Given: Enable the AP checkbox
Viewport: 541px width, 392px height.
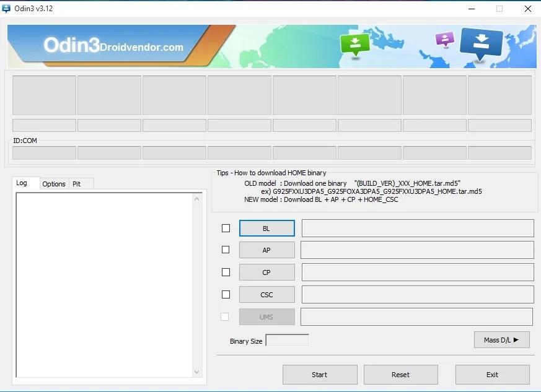Looking at the screenshot, I should [226, 250].
